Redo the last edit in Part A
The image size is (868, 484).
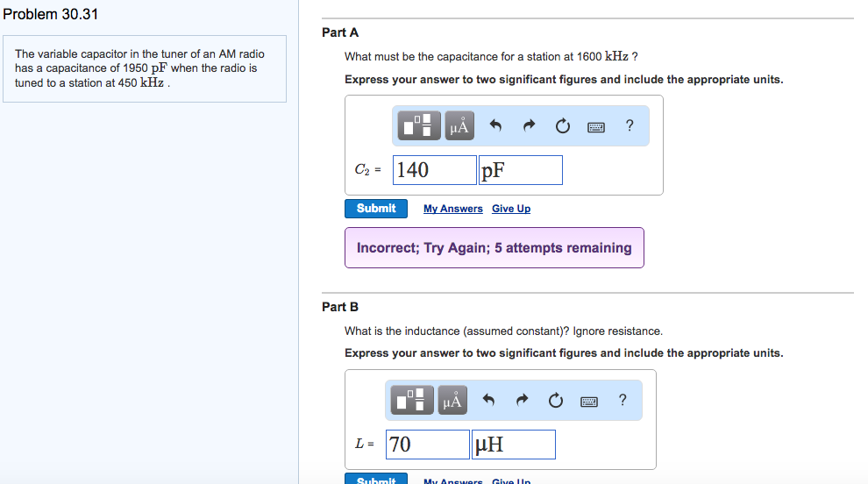(529, 126)
